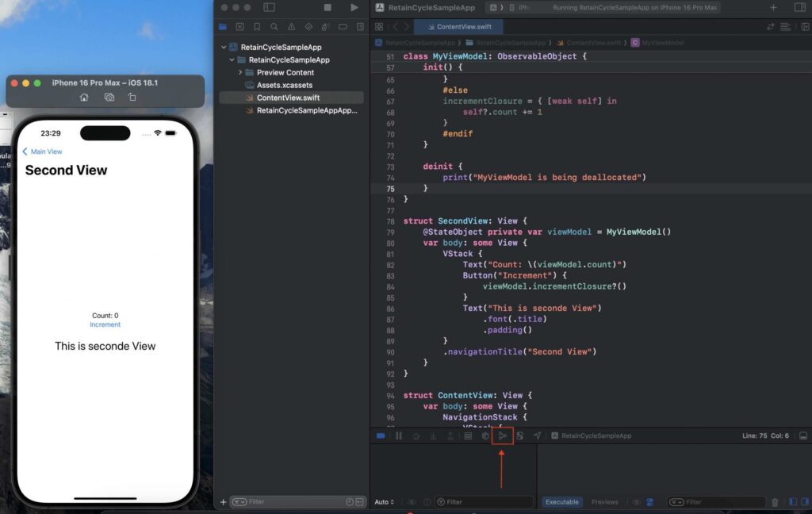Collapse the RetainCycleSampleApp project root
The height and width of the screenshot is (514, 812).
point(224,47)
